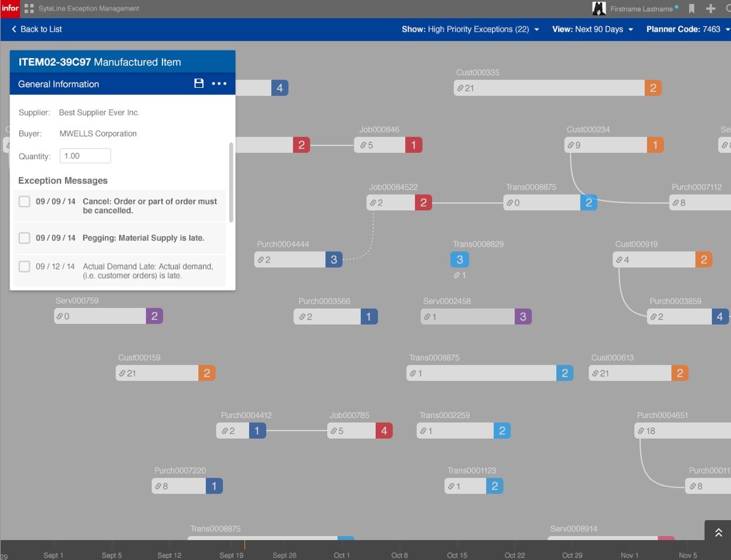Select the General Information section header
This screenshot has height=560, width=731.
click(x=59, y=84)
